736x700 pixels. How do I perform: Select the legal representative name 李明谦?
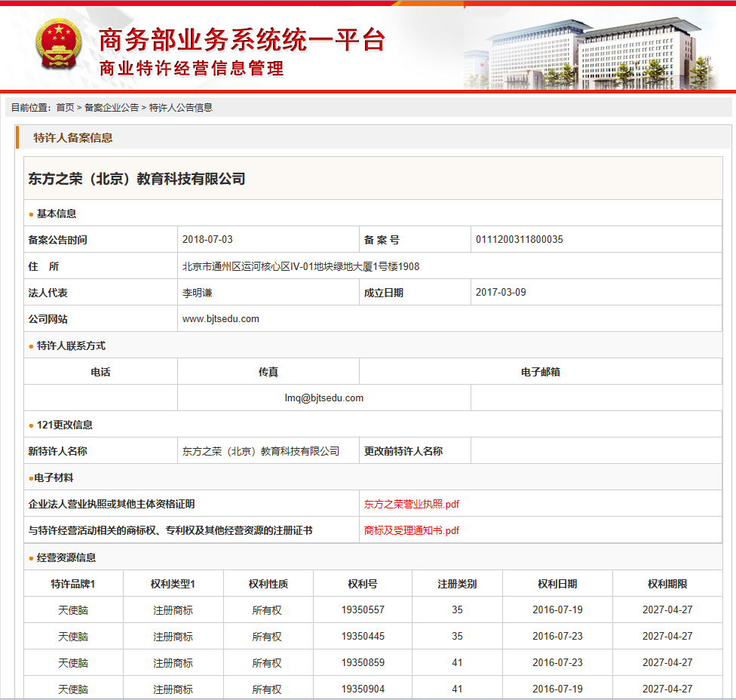(x=198, y=293)
